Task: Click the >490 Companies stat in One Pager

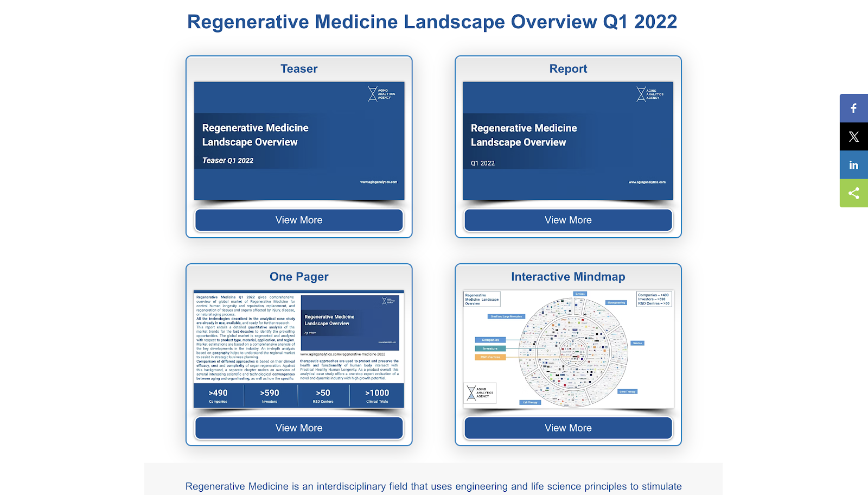Action: [218, 396]
